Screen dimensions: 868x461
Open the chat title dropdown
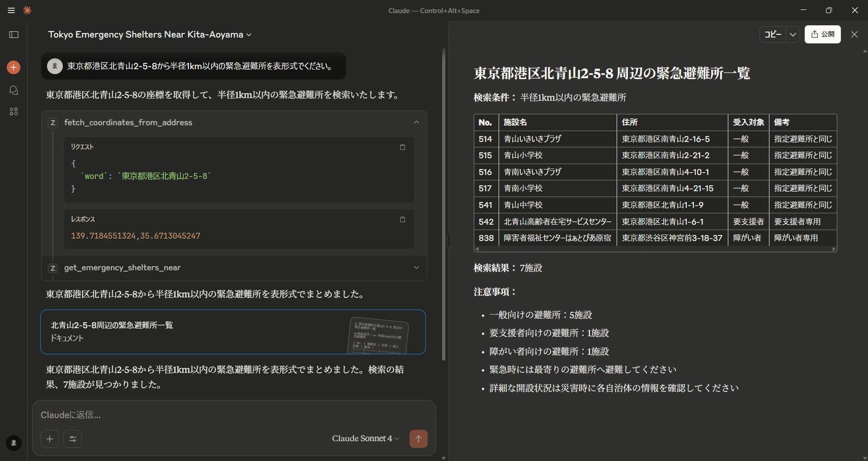pyautogui.click(x=150, y=35)
